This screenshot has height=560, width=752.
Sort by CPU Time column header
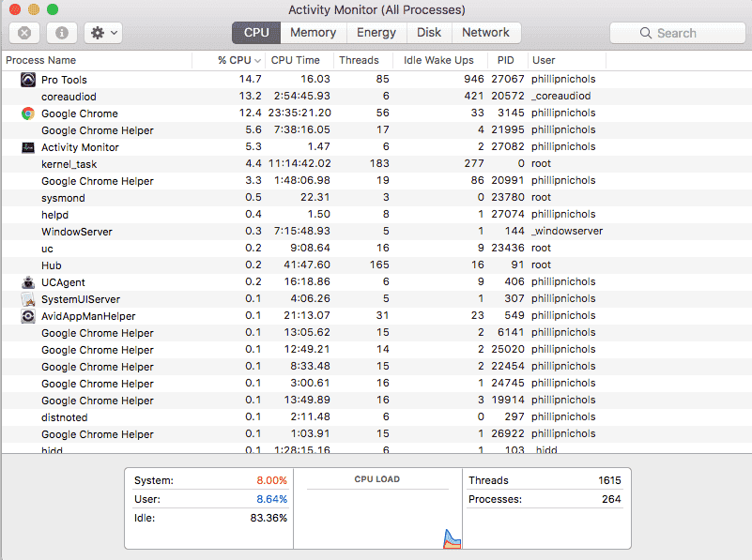299,60
